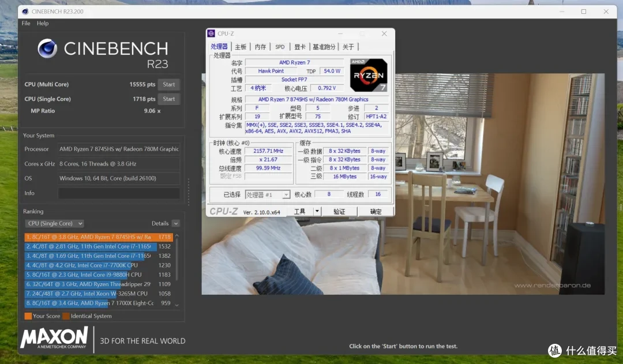Open the File menu in Cinebench
Screen dimensions: 623x364
coord(26,23)
